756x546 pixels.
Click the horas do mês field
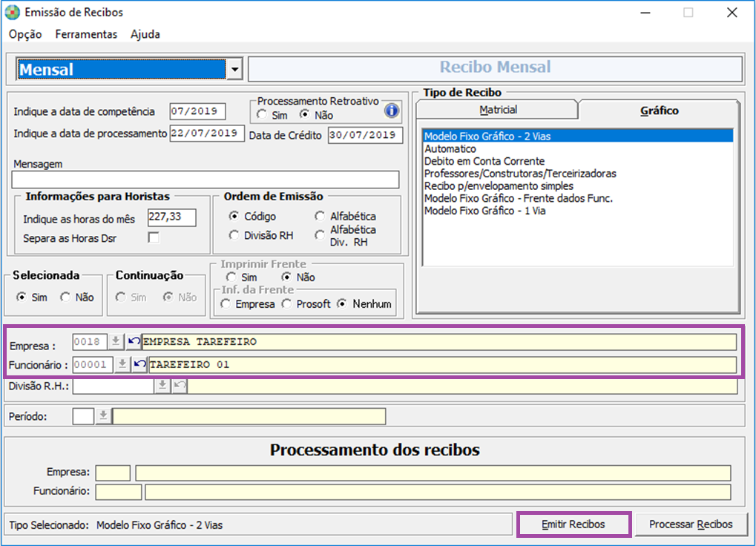point(171,217)
